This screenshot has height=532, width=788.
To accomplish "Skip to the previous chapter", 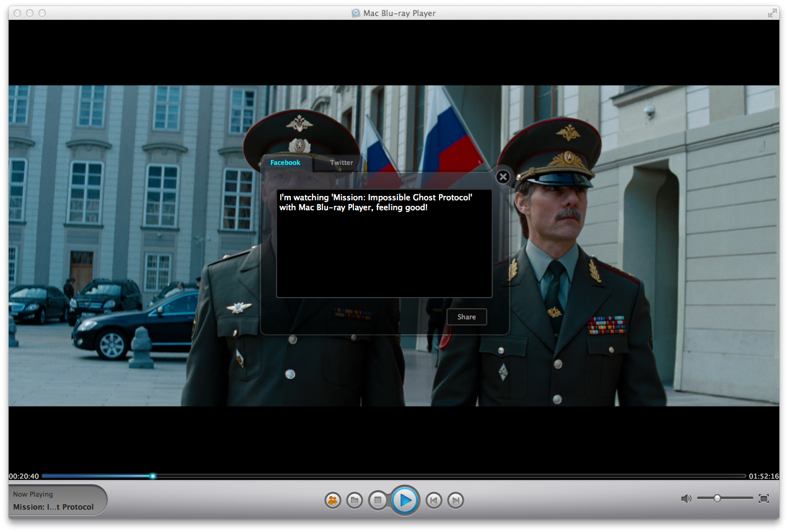I will pos(434,500).
